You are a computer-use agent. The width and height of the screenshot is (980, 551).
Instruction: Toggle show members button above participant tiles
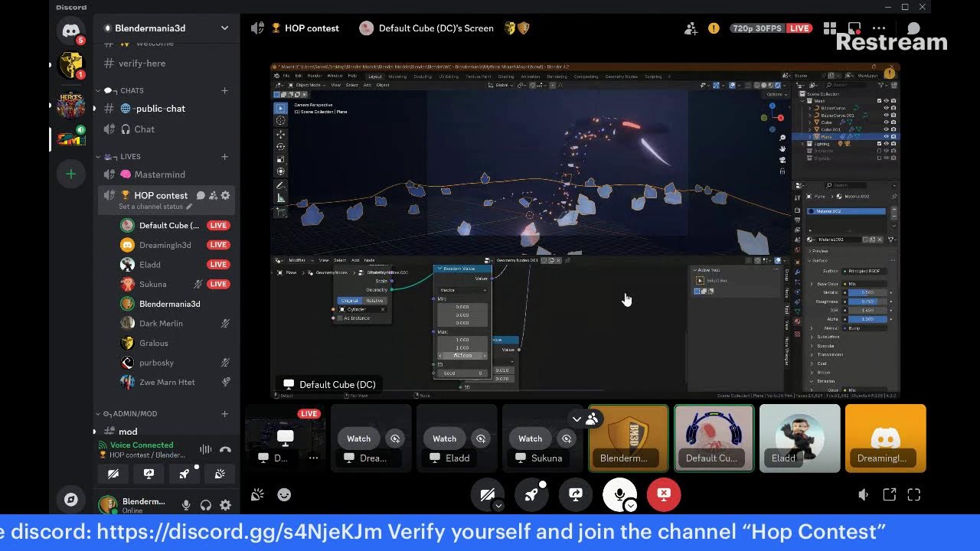tap(585, 419)
